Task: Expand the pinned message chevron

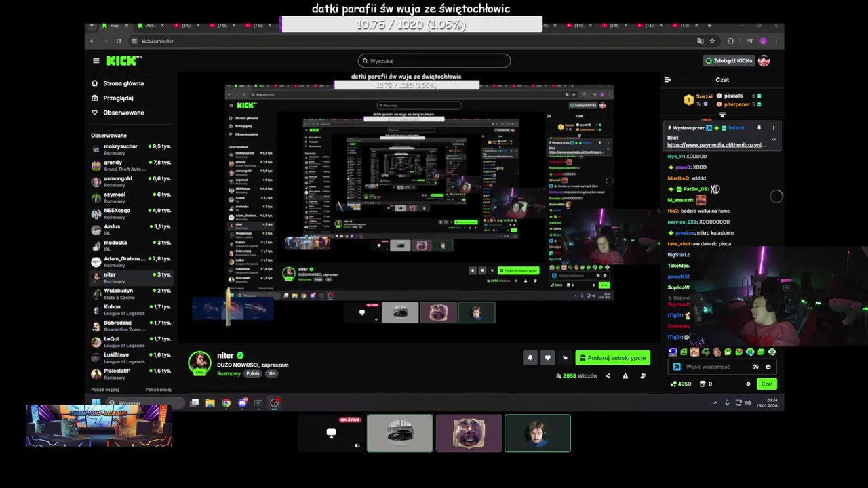Action: tap(774, 140)
